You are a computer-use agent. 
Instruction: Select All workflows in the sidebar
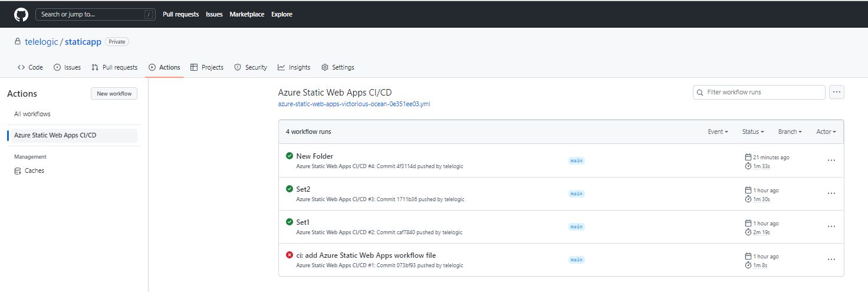point(32,114)
